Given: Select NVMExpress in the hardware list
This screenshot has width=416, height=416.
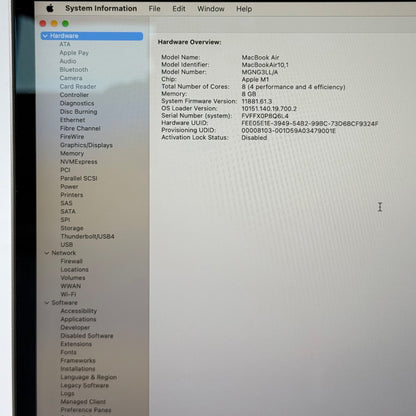Looking at the screenshot, I should pyautogui.click(x=79, y=162).
